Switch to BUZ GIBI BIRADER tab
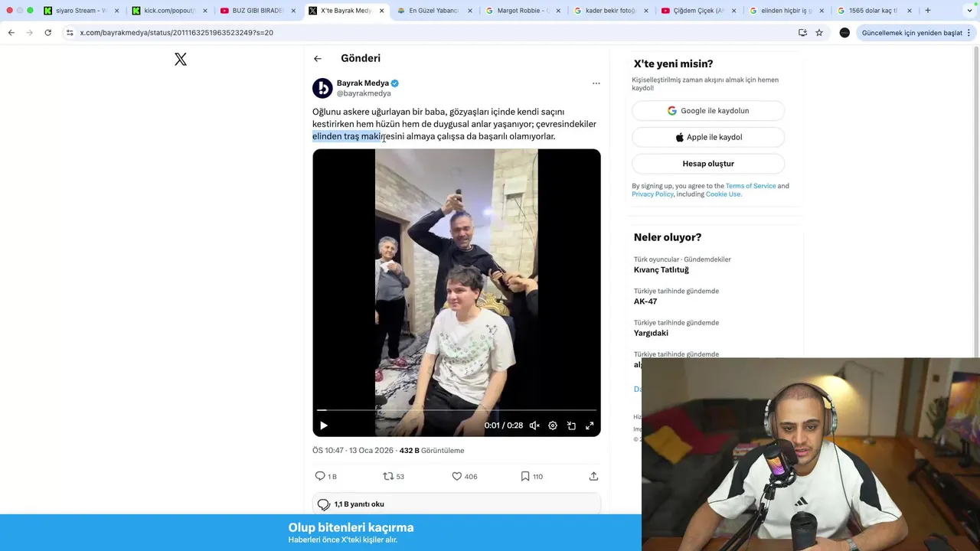The image size is (980, 551). click(257, 11)
